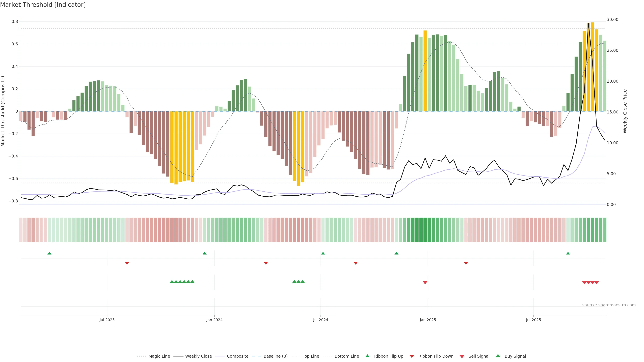Click the Jan 2024 x-axis label
The image size is (644, 362).
214,320
